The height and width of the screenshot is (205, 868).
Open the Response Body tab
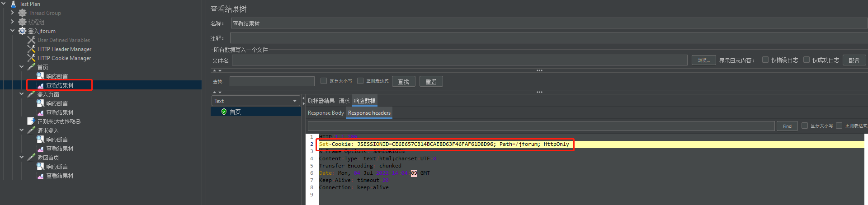point(325,113)
